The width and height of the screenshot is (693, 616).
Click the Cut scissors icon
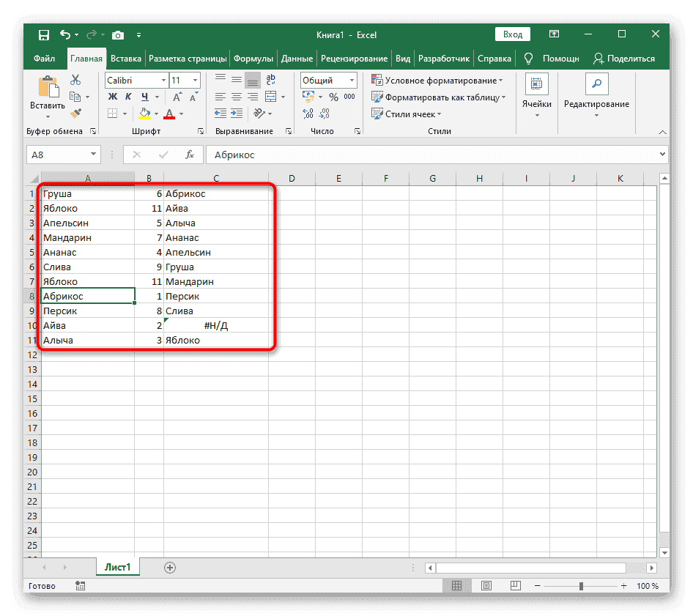75,81
